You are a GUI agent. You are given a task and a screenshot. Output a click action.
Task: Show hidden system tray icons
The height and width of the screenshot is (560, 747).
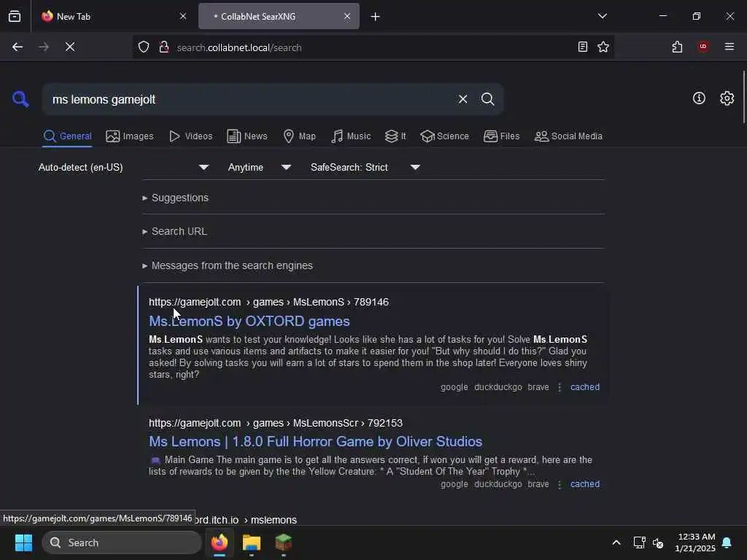[616, 542]
